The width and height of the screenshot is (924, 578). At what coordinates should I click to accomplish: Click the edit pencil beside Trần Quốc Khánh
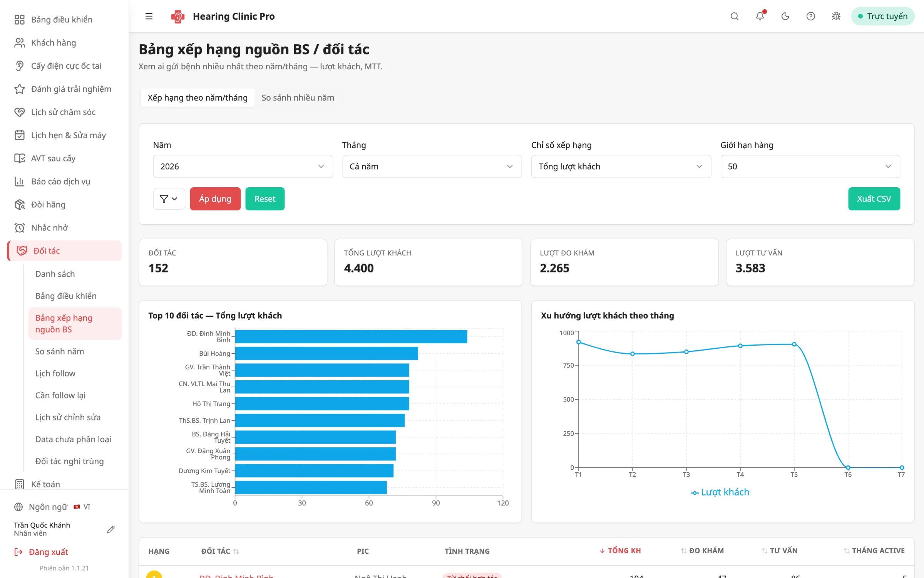tap(111, 529)
